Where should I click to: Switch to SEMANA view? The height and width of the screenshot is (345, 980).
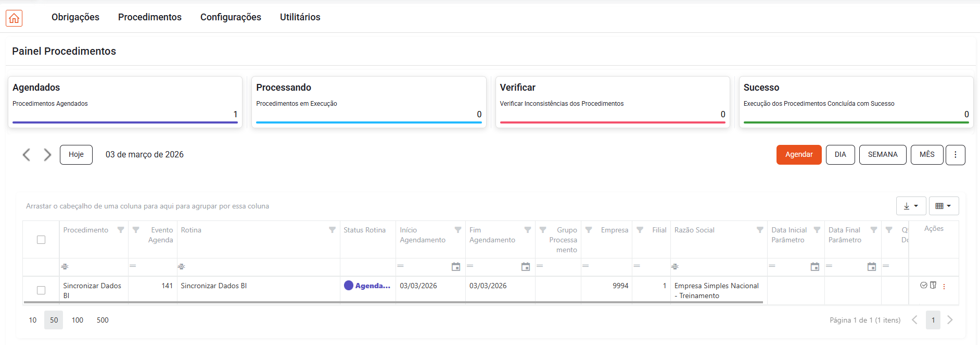[x=882, y=155]
